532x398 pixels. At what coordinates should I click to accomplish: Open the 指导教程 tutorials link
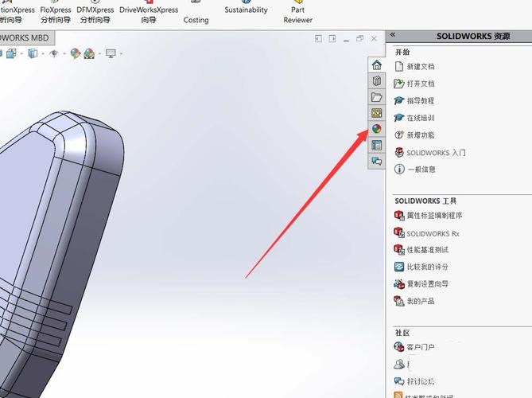[414, 100]
